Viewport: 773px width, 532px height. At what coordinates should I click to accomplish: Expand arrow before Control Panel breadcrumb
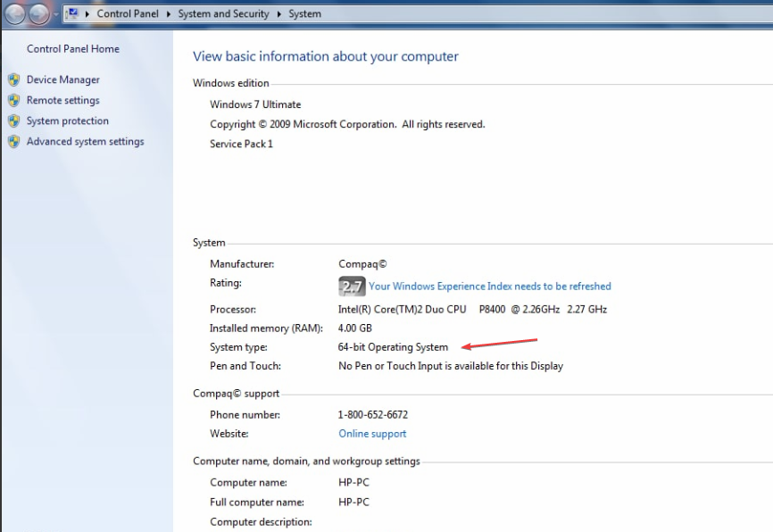[x=87, y=13]
